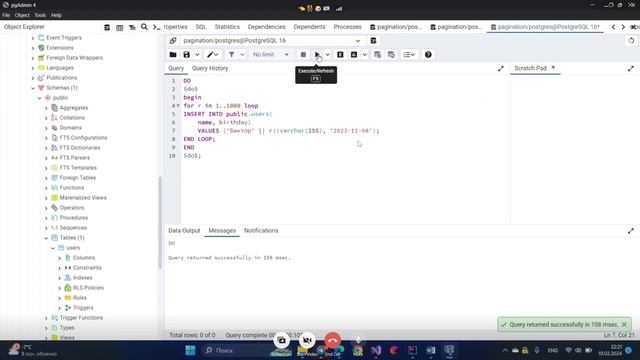Click the Execute/Refresh play button

tap(317, 55)
